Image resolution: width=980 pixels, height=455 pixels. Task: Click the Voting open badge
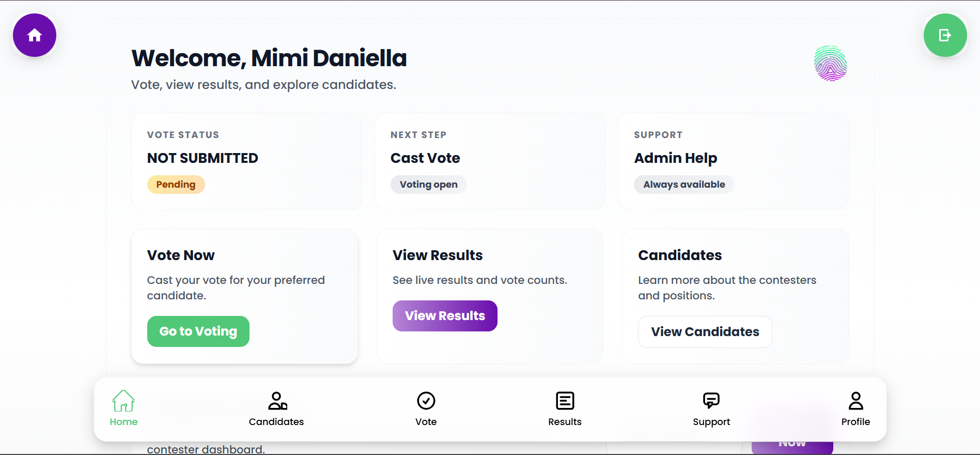(x=429, y=185)
